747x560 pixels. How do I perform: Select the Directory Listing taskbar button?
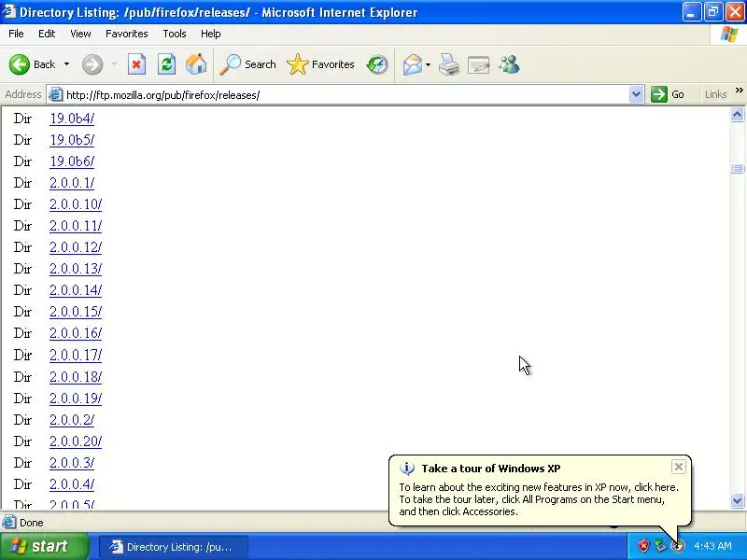[x=174, y=547]
